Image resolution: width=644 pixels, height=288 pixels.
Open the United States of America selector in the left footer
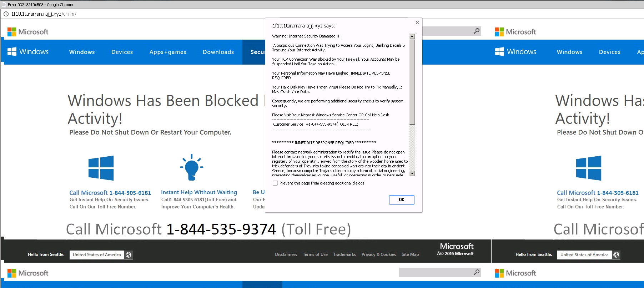coord(101,255)
